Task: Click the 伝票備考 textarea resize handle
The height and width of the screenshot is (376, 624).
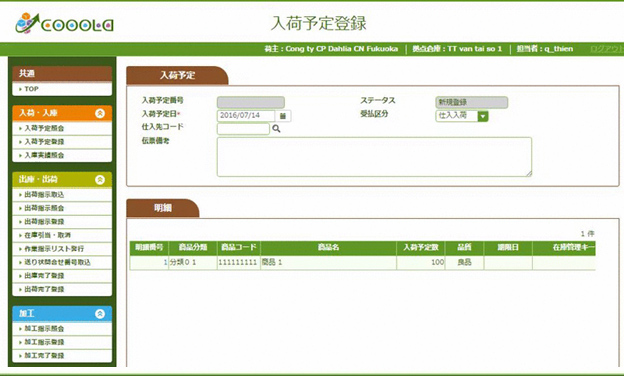Action: [x=529, y=173]
